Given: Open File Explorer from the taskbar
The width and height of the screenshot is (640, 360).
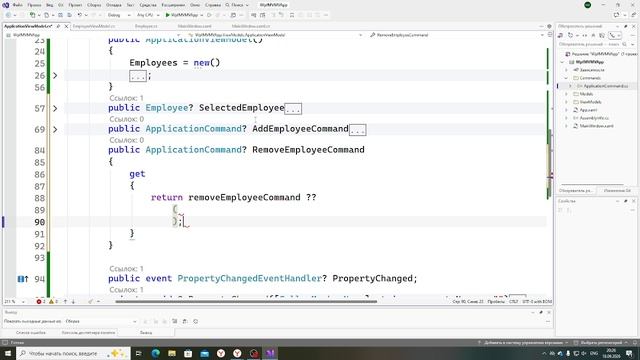Looking at the screenshot, I should pos(172,353).
